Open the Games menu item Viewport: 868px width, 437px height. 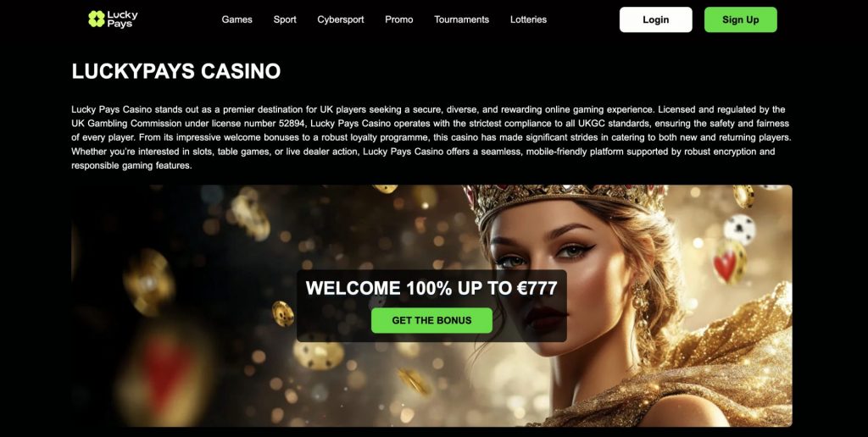click(237, 19)
